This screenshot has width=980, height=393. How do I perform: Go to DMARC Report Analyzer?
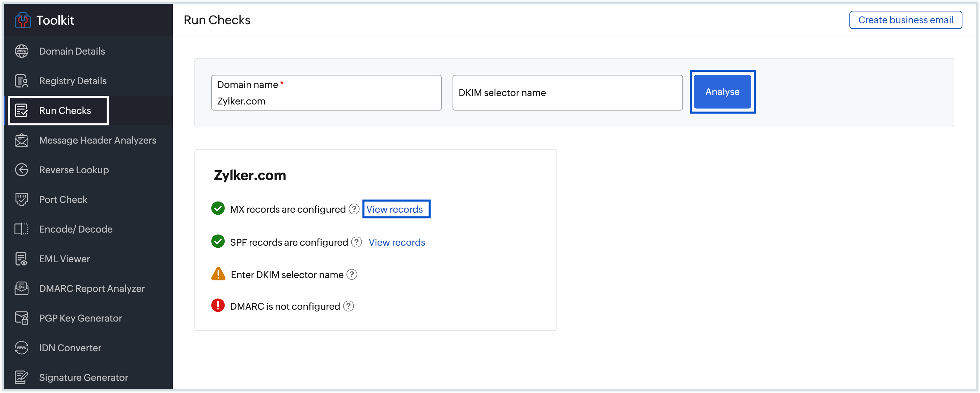point(92,289)
